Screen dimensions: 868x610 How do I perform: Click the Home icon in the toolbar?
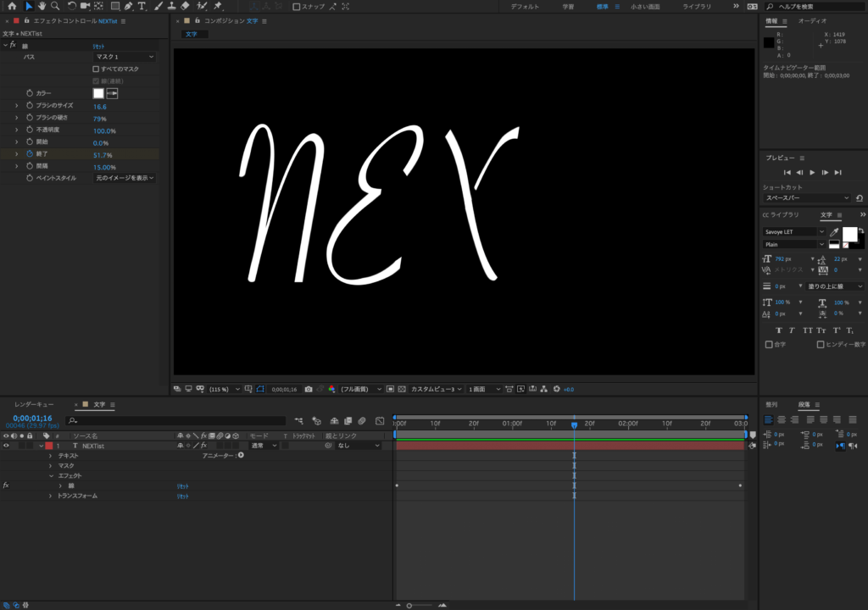pyautogui.click(x=12, y=6)
